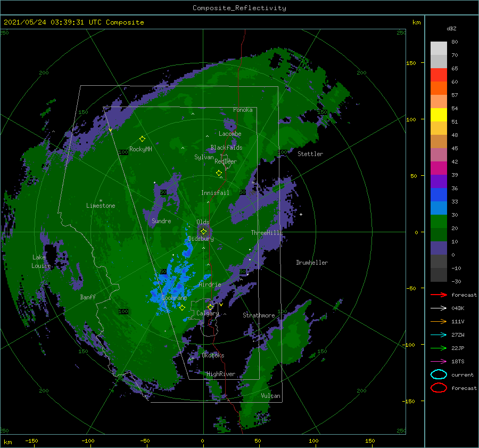Image resolution: width=479 pixels, height=448 pixels.
Task: Click the Lacombe city label
Action: (230, 134)
